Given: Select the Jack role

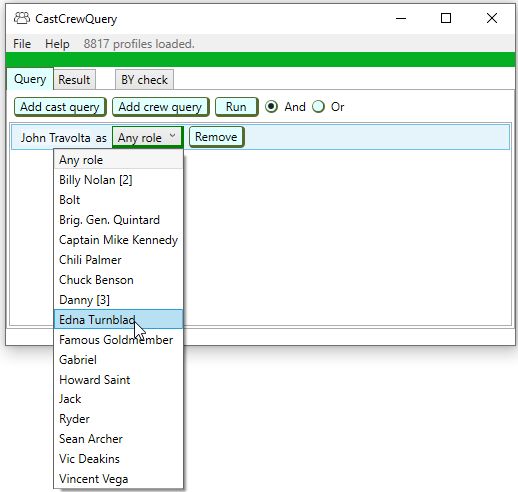Looking at the screenshot, I should (118, 399).
